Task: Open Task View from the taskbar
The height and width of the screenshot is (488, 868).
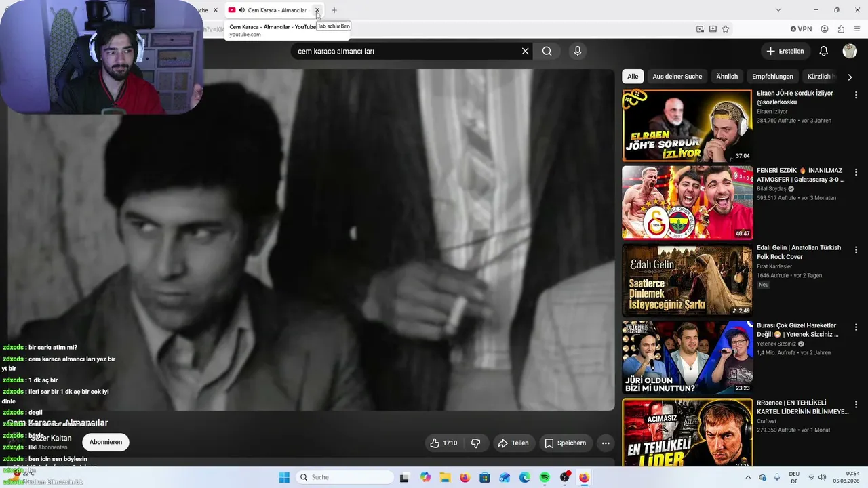Action: point(404,477)
